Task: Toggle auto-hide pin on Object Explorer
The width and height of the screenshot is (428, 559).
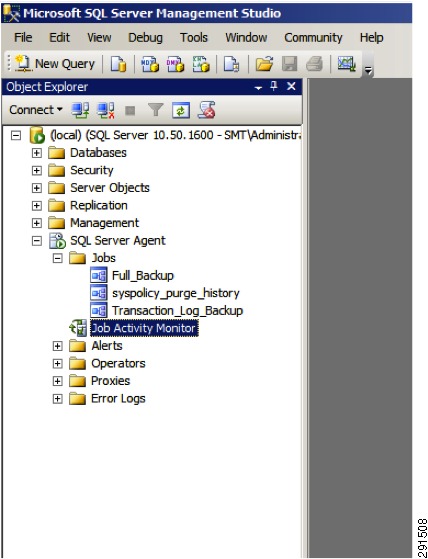Action: pos(274,87)
